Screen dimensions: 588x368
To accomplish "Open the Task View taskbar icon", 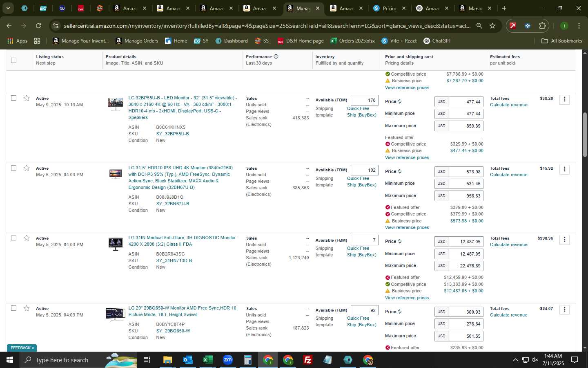I will pos(147,360).
